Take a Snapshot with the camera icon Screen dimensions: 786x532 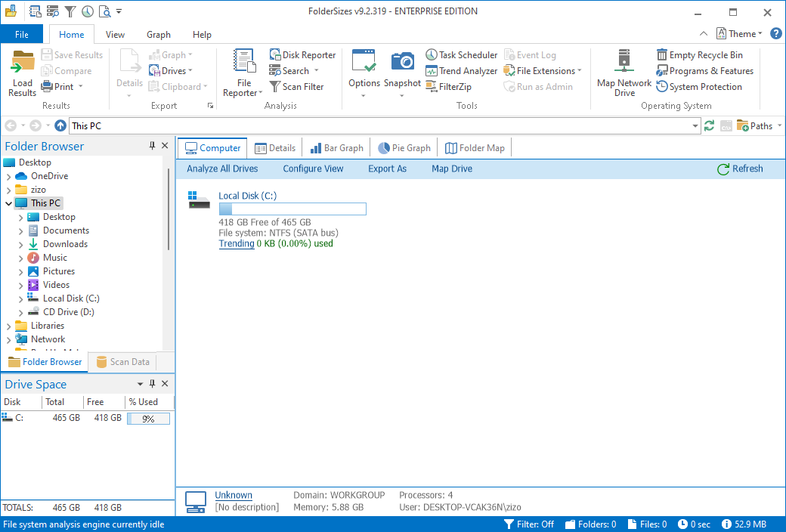click(x=403, y=62)
